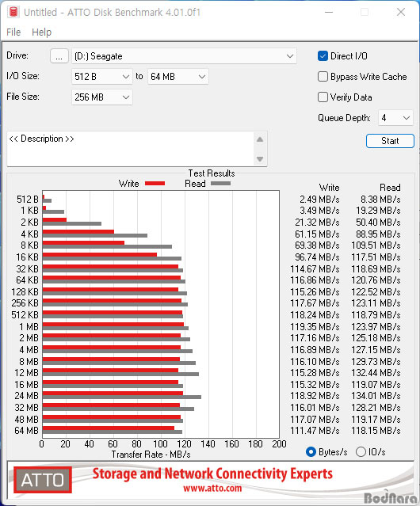Screen dimensions: 420x506
Task: Click the Test Results heading
Action: click(212, 173)
